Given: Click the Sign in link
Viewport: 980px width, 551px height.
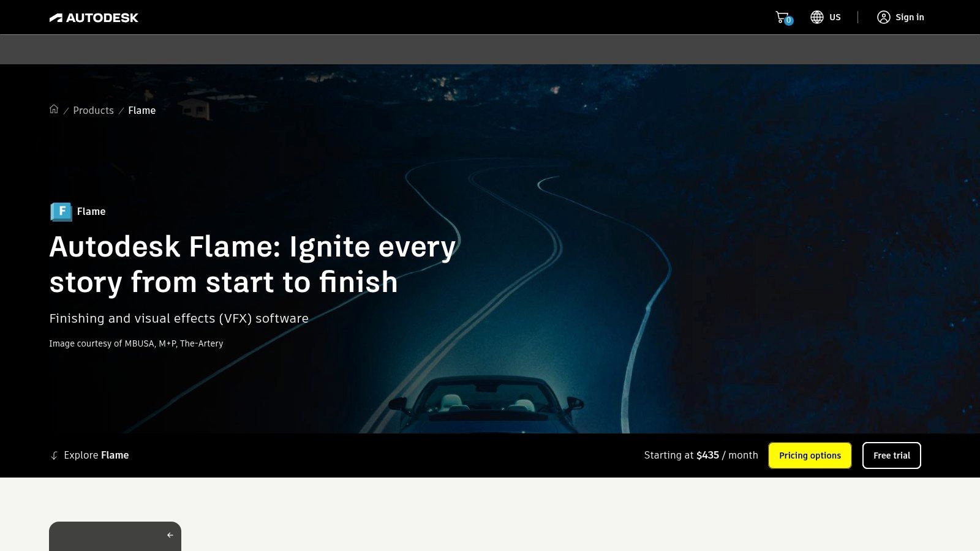Looking at the screenshot, I should [x=910, y=17].
